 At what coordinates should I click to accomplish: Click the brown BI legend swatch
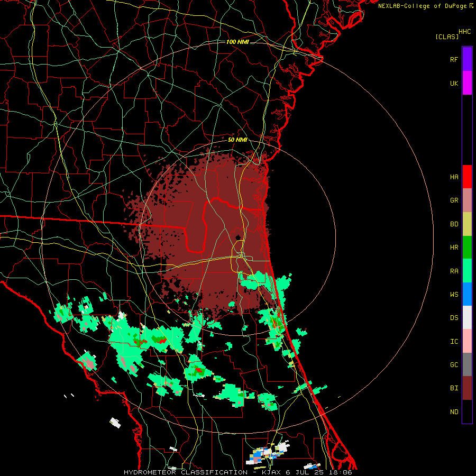click(x=467, y=388)
